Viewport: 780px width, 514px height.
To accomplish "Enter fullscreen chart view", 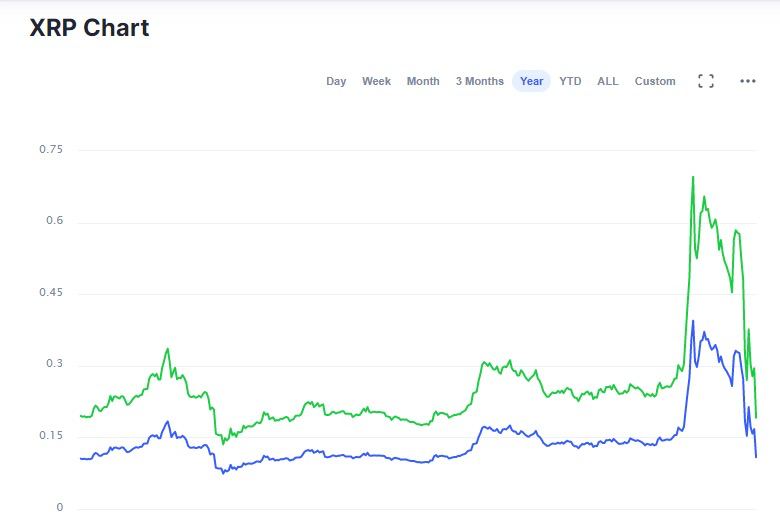I will click(x=705, y=81).
